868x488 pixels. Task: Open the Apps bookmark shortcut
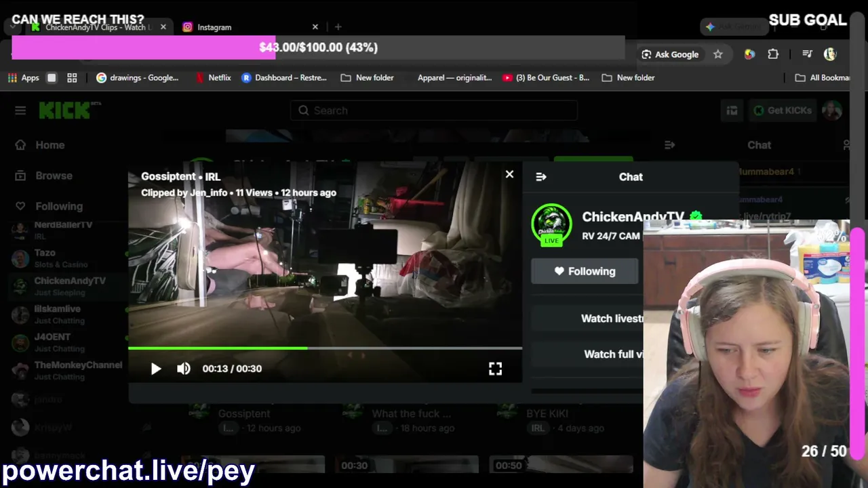coord(24,78)
